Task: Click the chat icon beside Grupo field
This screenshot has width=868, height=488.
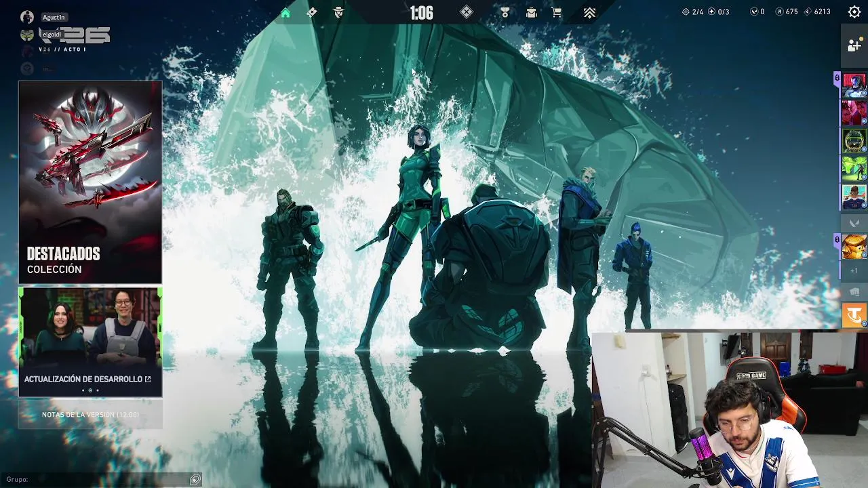Action: point(195,479)
